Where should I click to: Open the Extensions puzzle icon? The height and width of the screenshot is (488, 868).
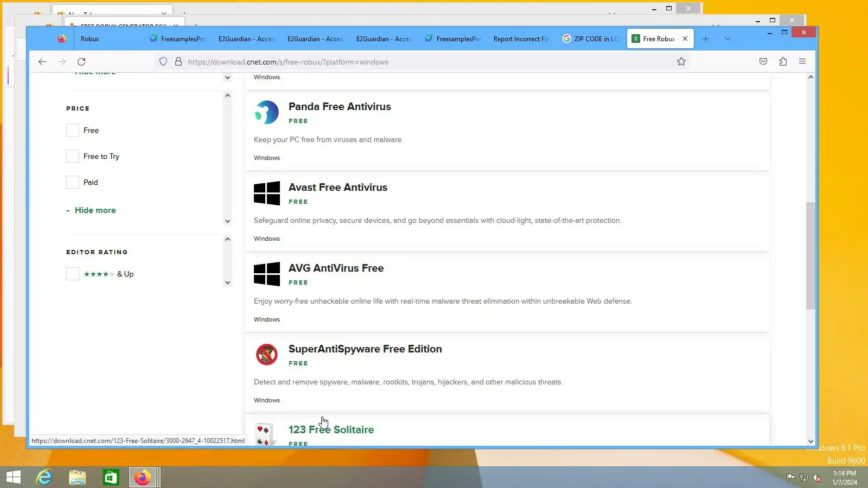click(783, 62)
